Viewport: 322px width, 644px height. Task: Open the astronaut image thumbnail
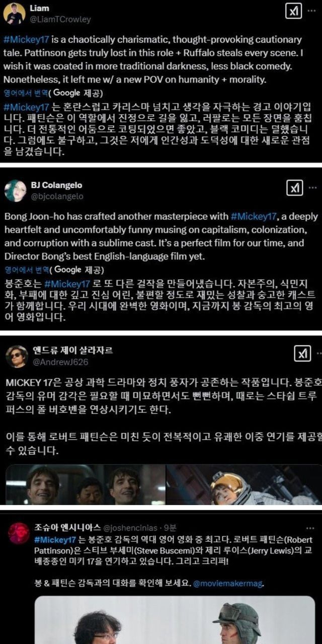pos(244,485)
